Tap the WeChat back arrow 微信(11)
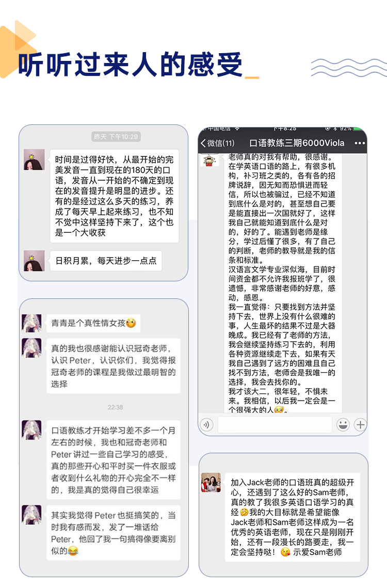The height and width of the screenshot is (588, 387). 218,143
